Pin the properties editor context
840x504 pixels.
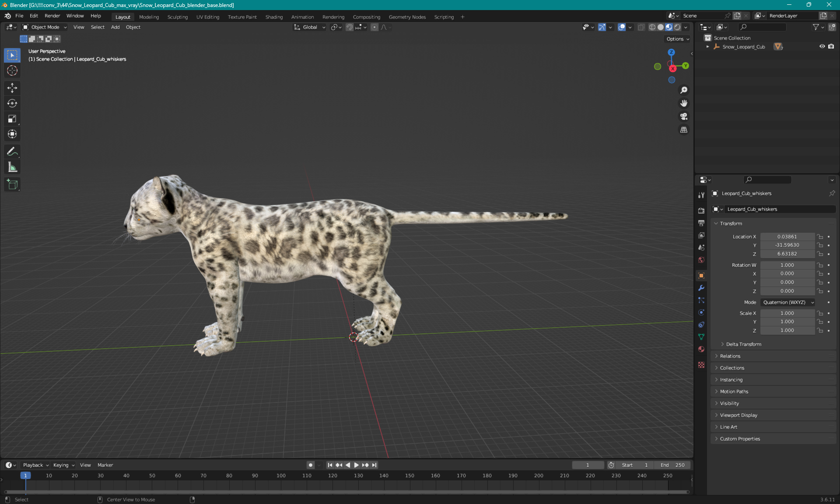(832, 193)
